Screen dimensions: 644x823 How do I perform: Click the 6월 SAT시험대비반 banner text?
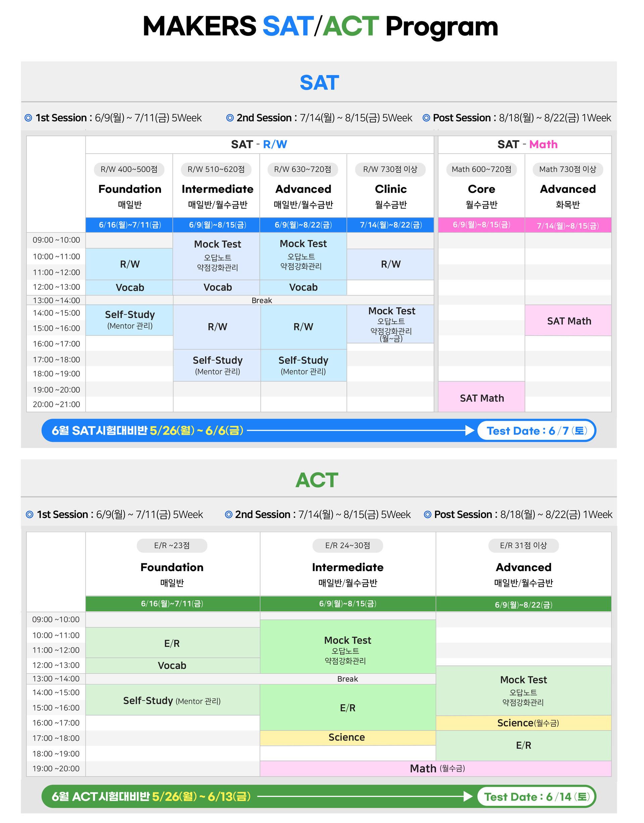point(148,430)
